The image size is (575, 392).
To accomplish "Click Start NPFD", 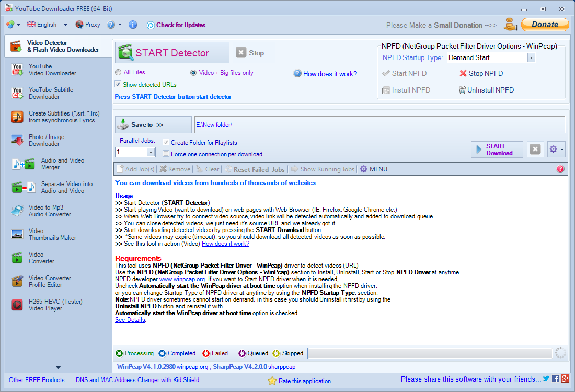I will coord(405,73).
